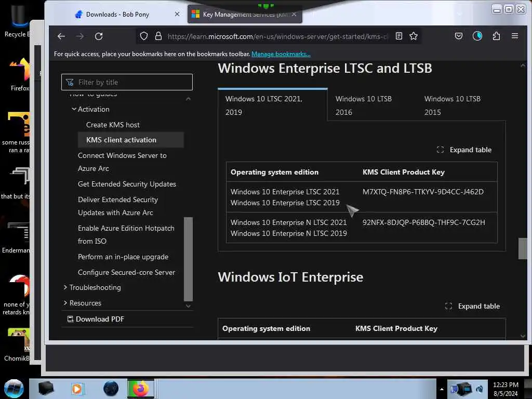Select the Windows 10 LTSC 2021, 2019 tab
The width and height of the screenshot is (532, 399).
(x=272, y=105)
